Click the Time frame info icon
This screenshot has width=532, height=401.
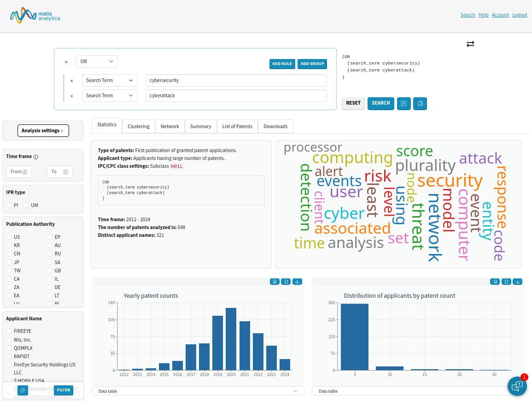36,157
